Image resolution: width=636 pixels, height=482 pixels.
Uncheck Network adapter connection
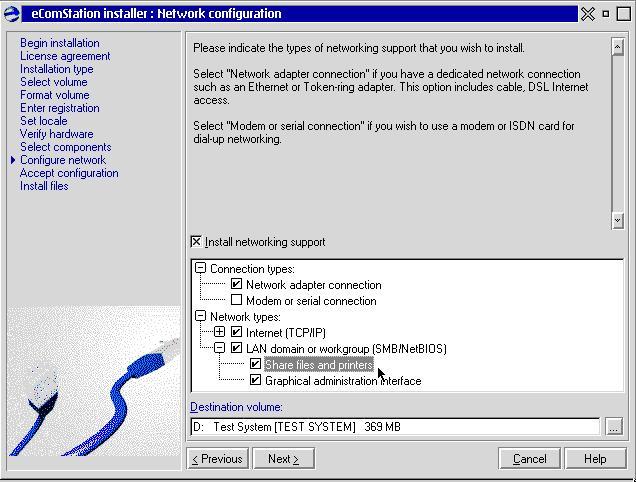[x=237, y=284]
